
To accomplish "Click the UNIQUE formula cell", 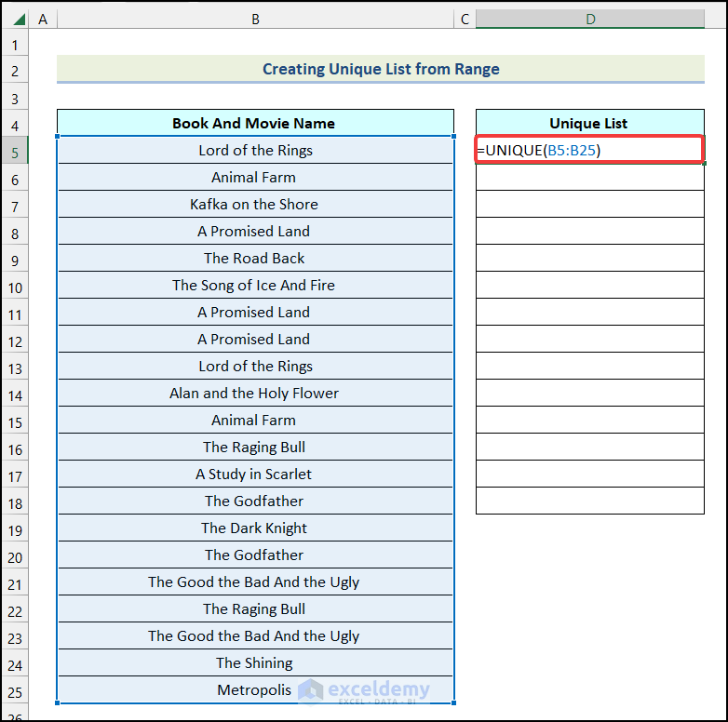I will (589, 150).
